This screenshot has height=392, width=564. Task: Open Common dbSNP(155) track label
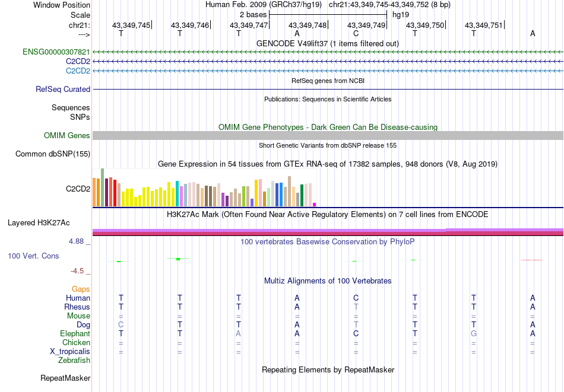[53, 154]
